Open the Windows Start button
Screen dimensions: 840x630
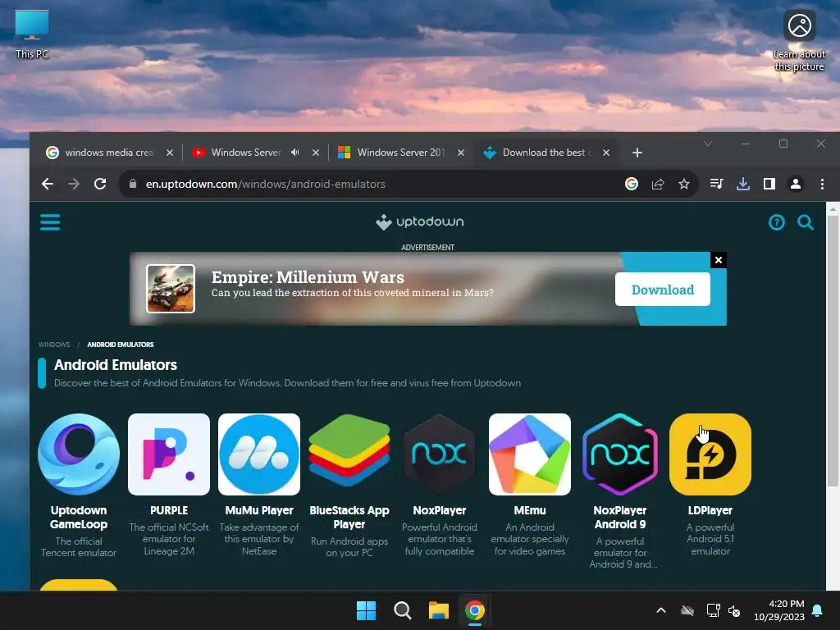(x=367, y=610)
